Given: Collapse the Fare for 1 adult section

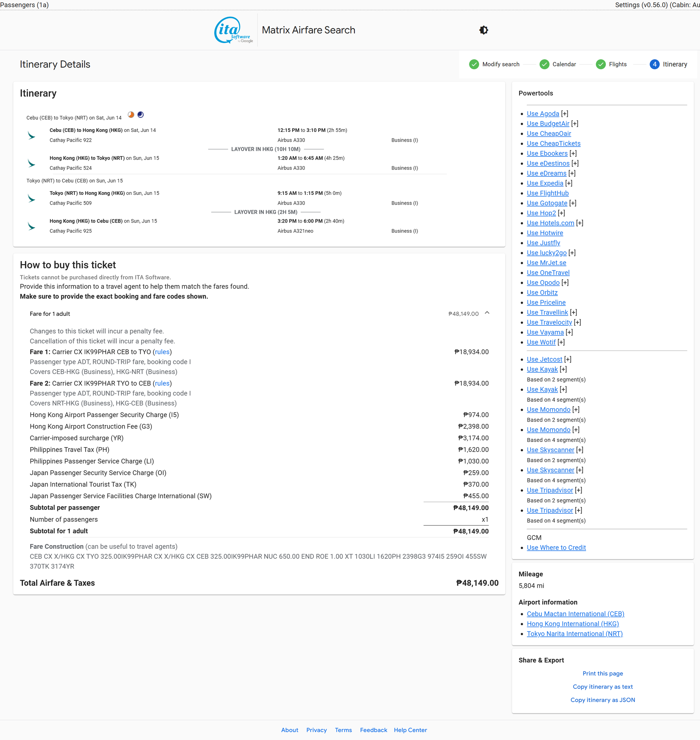Looking at the screenshot, I should pyautogui.click(x=486, y=313).
